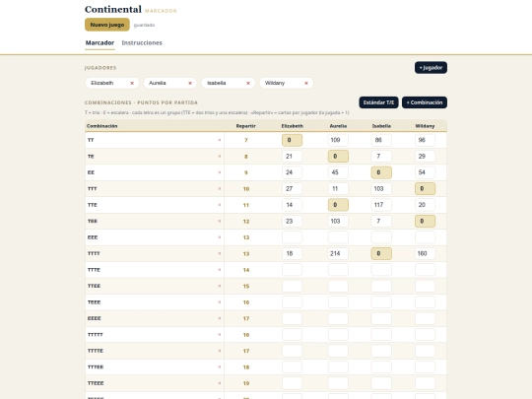
Task: Select Wildany's score 160 in row TTTT
Action: (x=425, y=253)
